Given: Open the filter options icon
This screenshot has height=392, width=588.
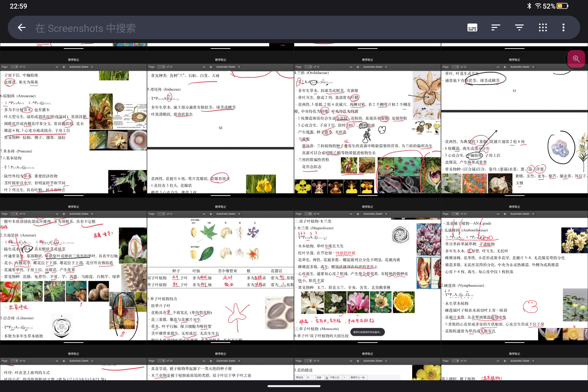Looking at the screenshot, I should coord(519,27).
